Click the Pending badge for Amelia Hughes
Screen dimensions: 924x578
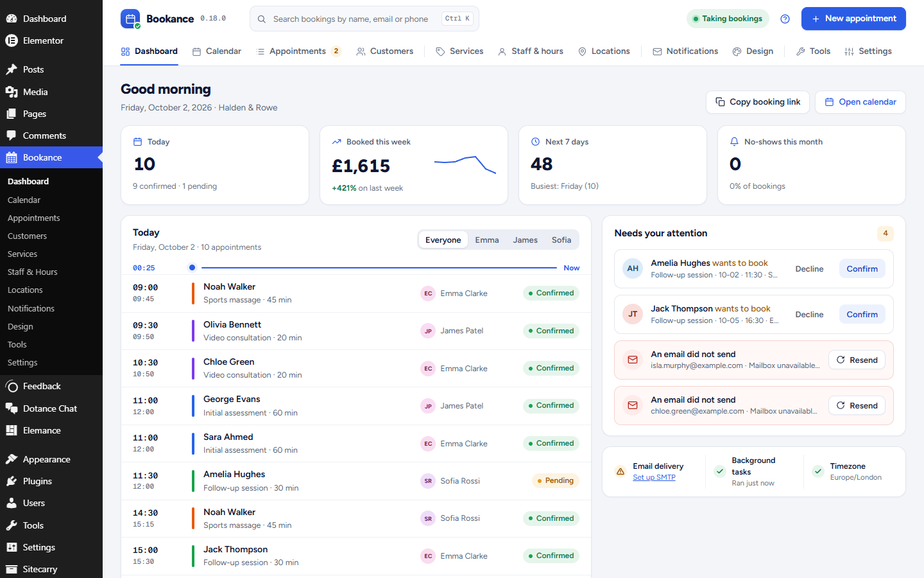[x=556, y=480]
